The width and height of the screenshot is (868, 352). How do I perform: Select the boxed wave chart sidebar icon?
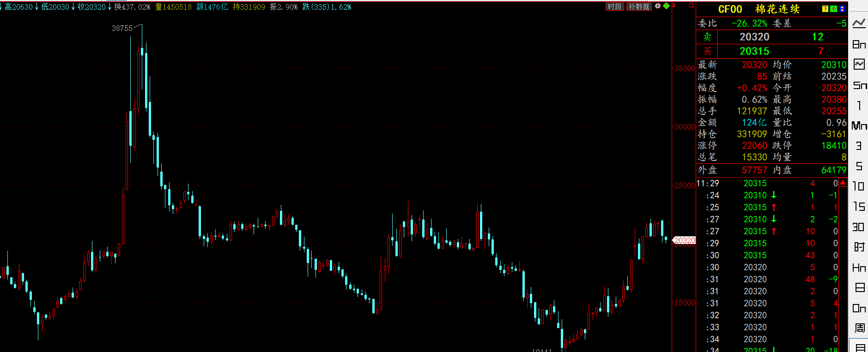(x=859, y=64)
